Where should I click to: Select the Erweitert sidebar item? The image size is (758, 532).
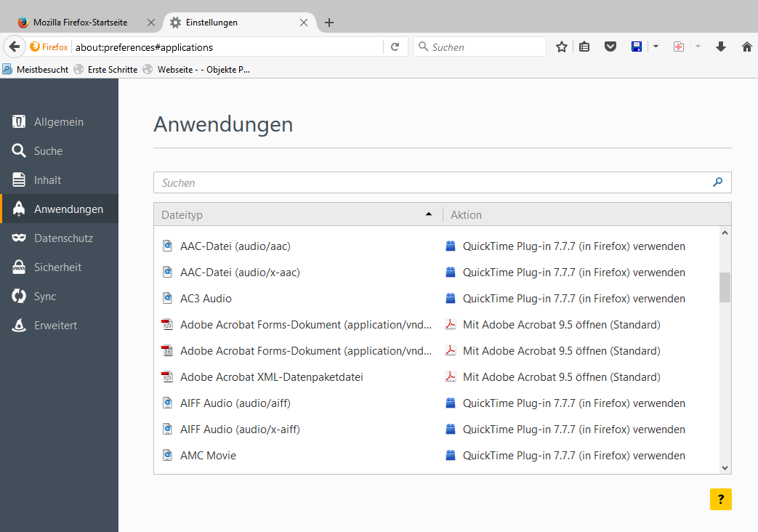pos(55,326)
